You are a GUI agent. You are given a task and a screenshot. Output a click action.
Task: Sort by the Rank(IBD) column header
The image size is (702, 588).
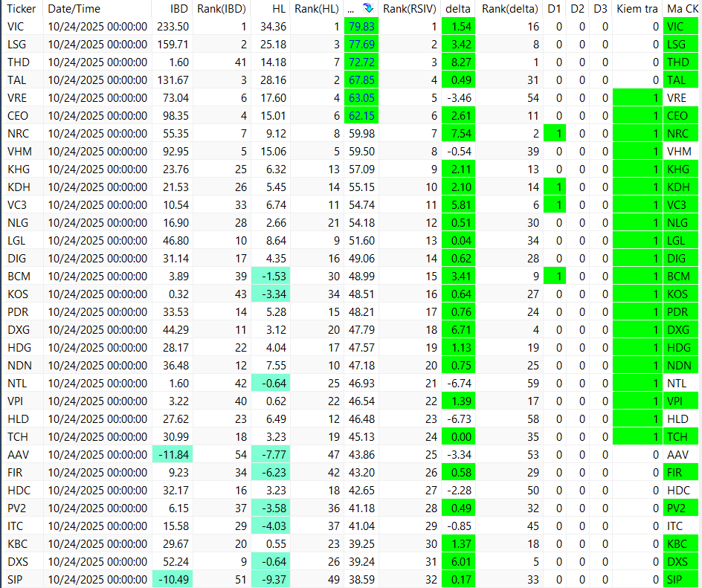tap(222, 8)
